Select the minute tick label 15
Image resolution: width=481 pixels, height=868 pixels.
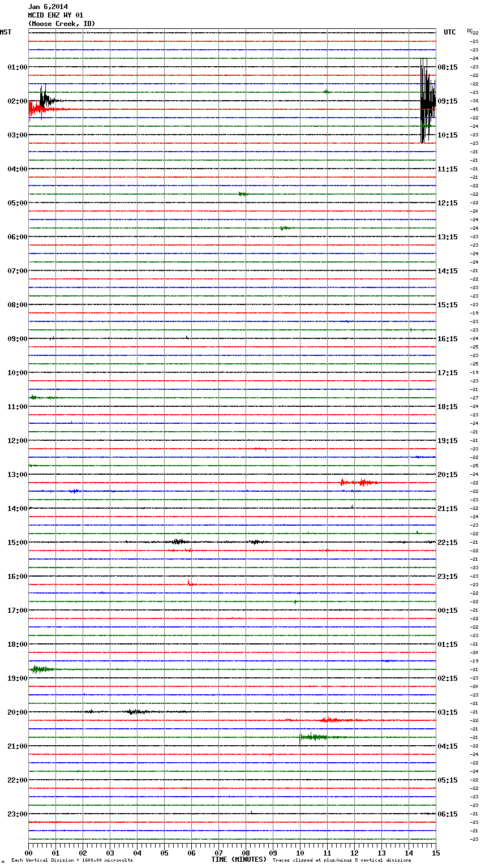(x=436, y=853)
